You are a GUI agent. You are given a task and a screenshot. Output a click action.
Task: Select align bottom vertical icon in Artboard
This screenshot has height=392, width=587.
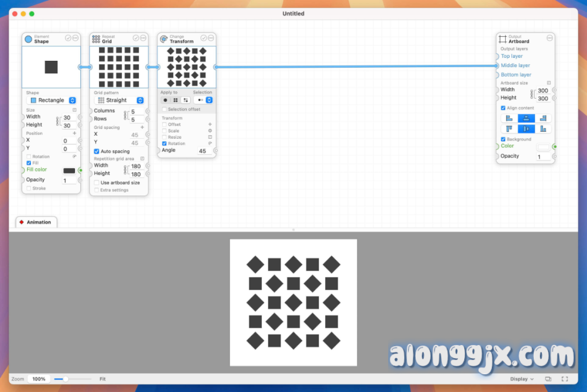point(543,129)
